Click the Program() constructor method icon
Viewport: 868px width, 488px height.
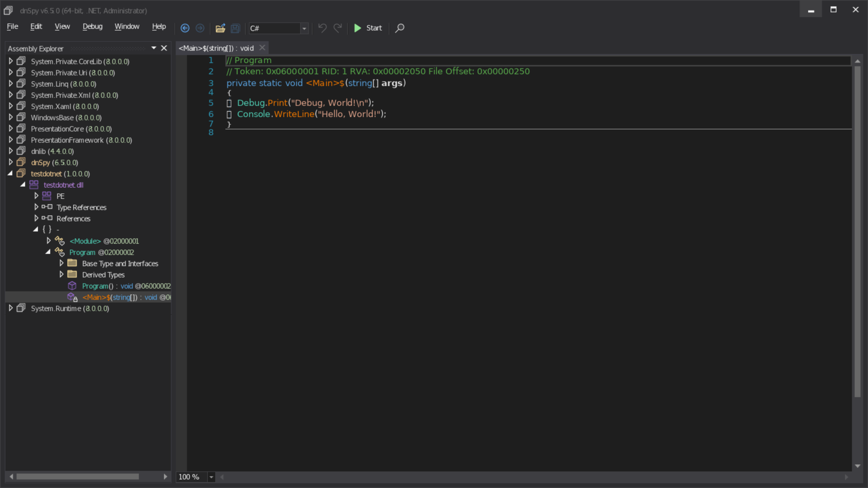tap(72, 286)
